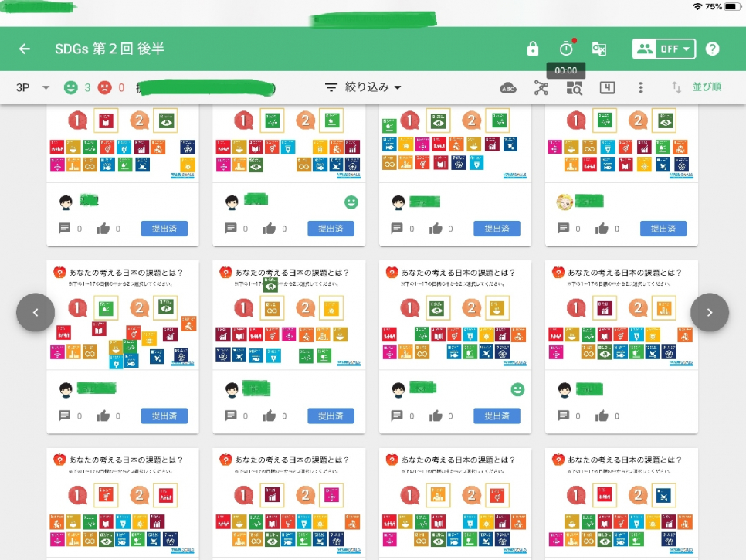Screen dimensions: 746x560
Task: Click the connection graph icon in toolbar
Action: [541, 88]
